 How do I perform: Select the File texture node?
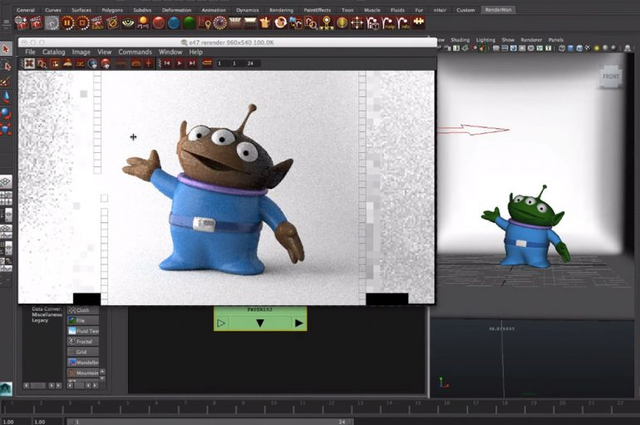coord(83,320)
